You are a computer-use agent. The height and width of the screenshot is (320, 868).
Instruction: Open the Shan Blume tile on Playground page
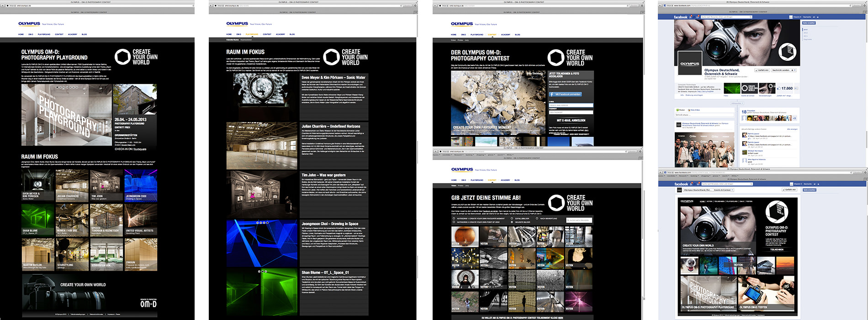(38, 219)
